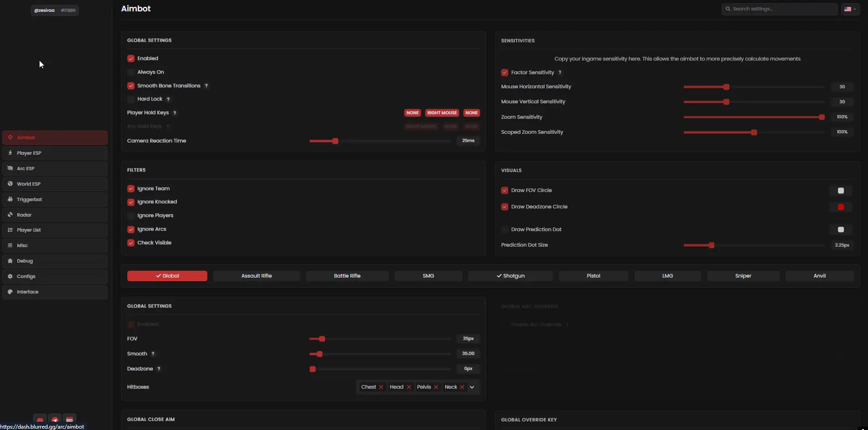The width and height of the screenshot is (868, 430).
Task: Click the Arc ESP crossed-eye icon
Action: tap(10, 168)
